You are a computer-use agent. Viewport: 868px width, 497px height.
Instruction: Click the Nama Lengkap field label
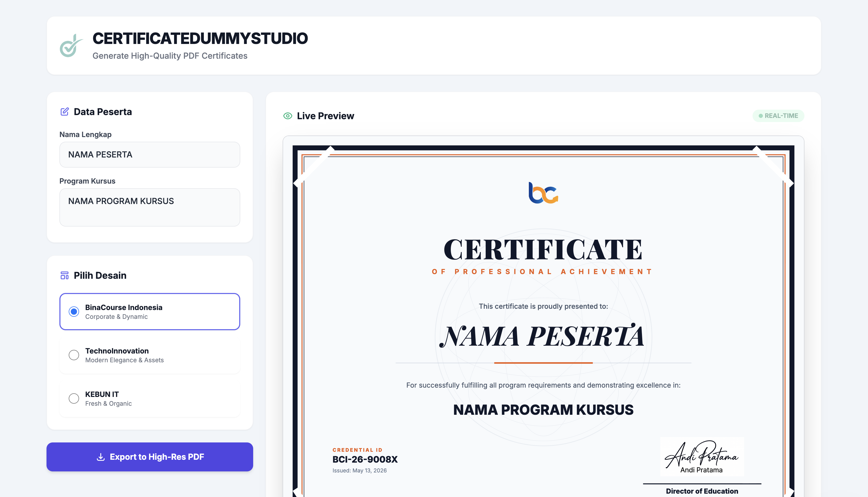tap(85, 134)
